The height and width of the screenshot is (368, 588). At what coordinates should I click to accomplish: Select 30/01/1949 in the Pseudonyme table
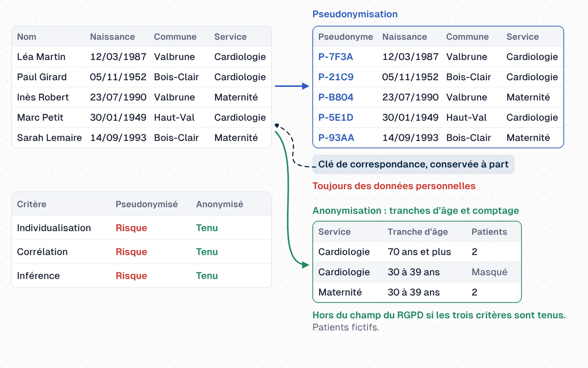(410, 117)
